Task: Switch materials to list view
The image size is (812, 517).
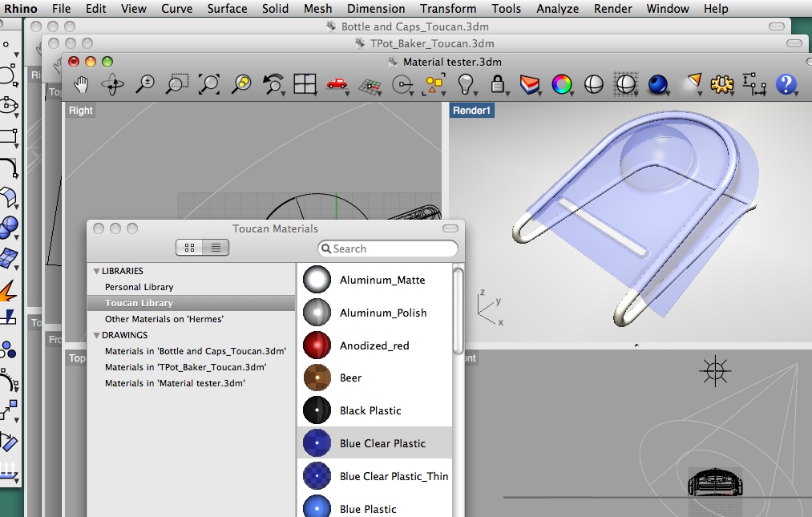Action: click(216, 248)
